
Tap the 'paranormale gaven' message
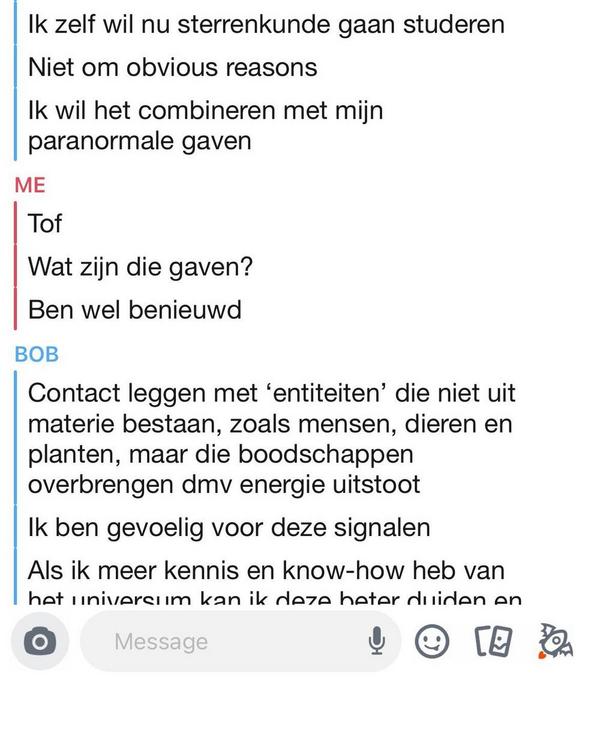(205, 125)
